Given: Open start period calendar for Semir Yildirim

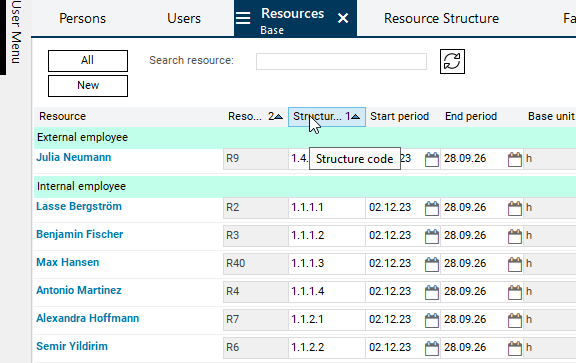Looking at the screenshot, I should click(x=432, y=348).
